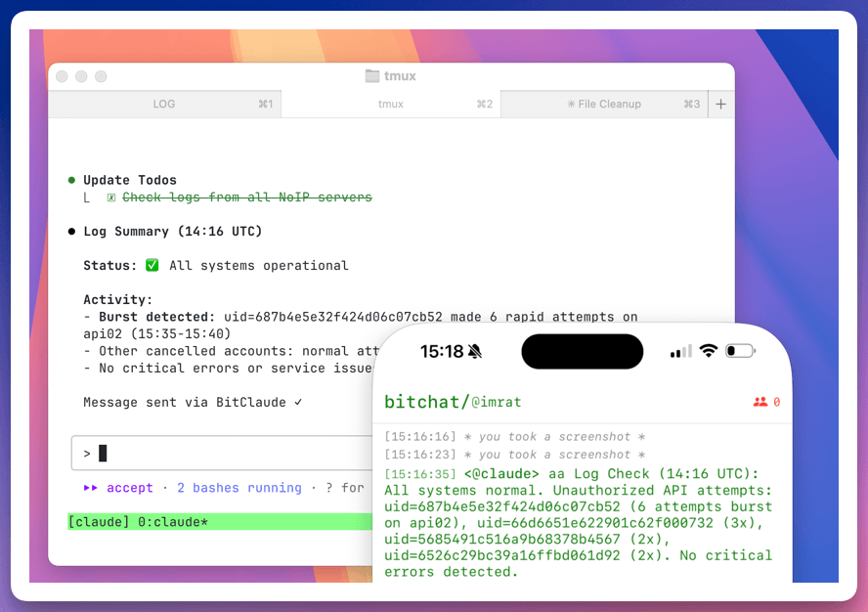
Task: Tap uid=5685491c516a9b68378b4567 in chat message
Action: 502,540
